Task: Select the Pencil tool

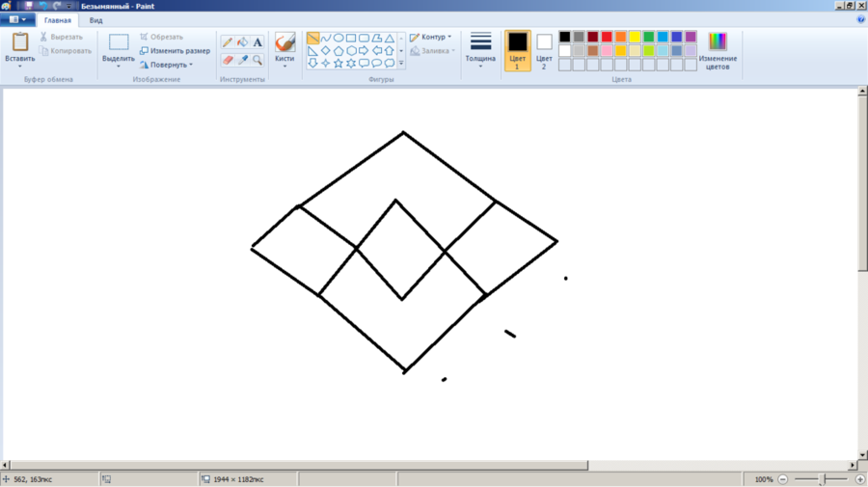Action: (228, 42)
